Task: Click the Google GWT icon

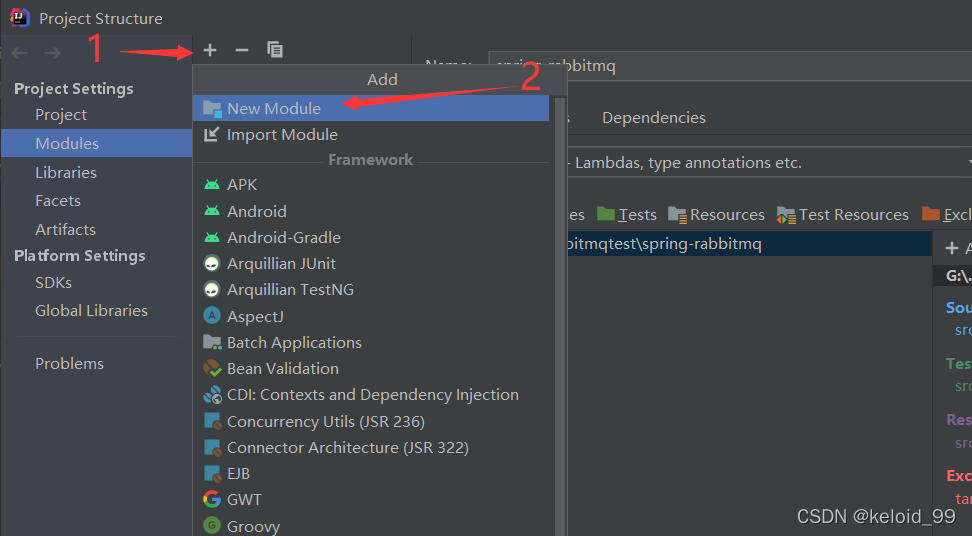Action: [212, 499]
